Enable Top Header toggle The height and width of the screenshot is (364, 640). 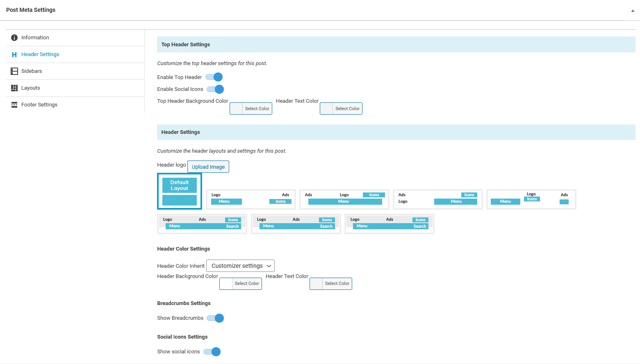(214, 77)
